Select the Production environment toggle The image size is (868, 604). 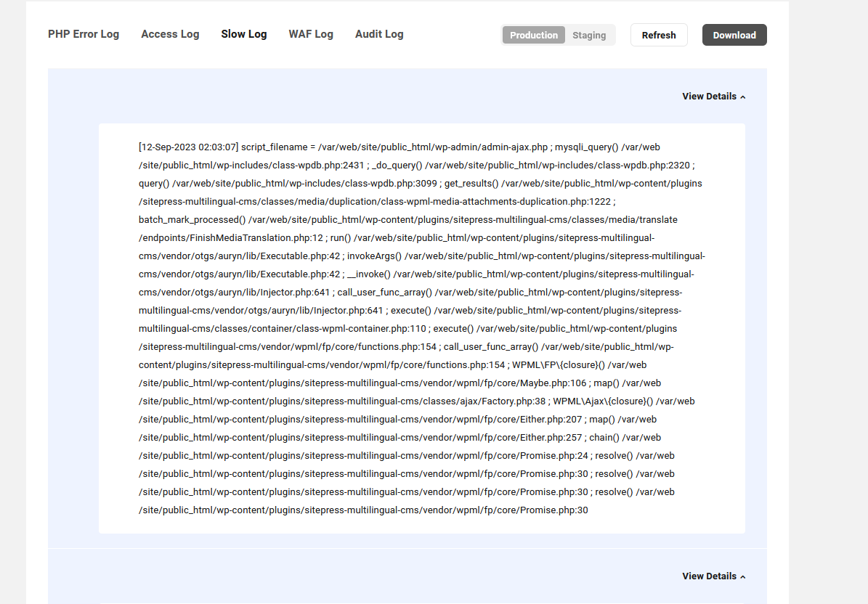[534, 35]
